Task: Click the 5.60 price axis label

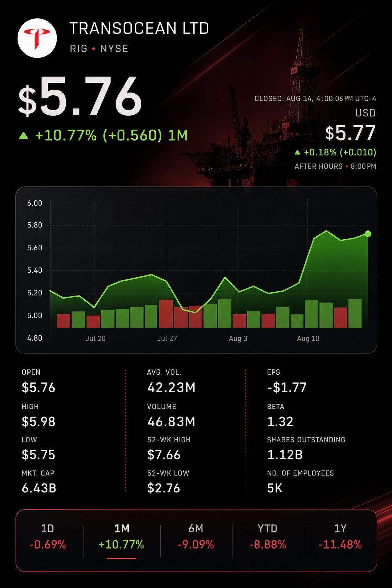Action: point(35,248)
